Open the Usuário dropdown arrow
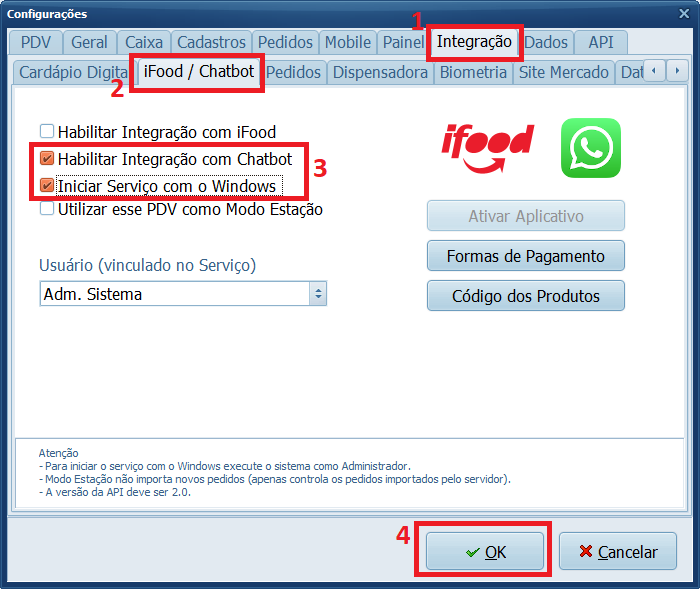The height and width of the screenshot is (589, 700). coord(318,293)
